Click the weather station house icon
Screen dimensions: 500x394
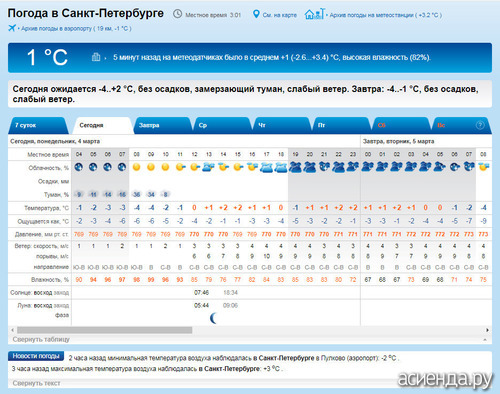click(314, 14)
